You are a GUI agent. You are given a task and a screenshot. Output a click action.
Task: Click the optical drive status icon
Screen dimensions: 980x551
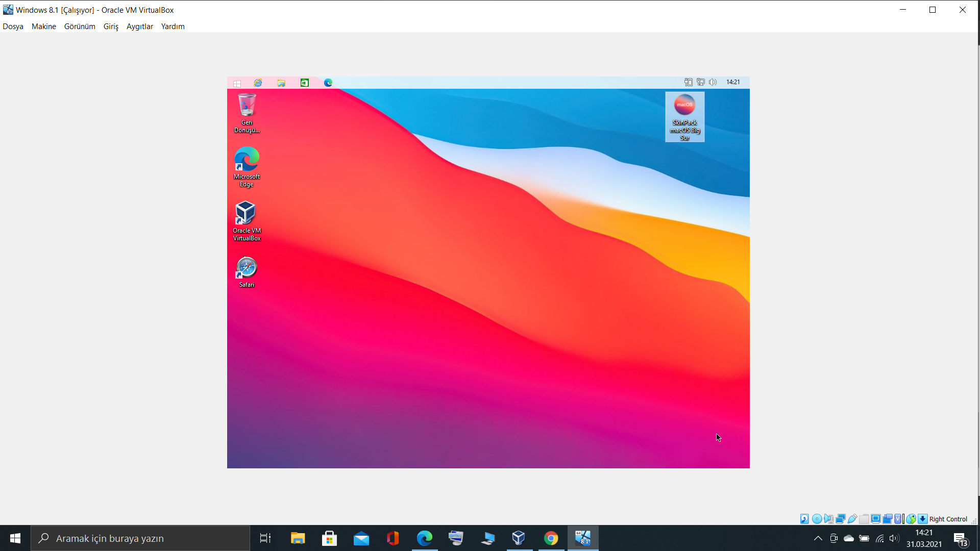(x=817, y=519)
